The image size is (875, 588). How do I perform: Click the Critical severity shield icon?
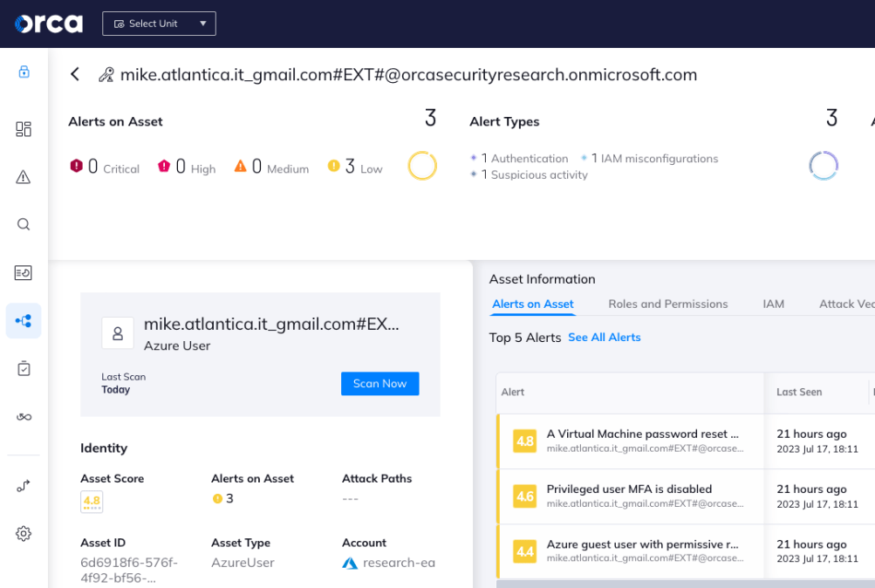pos(77,166)
